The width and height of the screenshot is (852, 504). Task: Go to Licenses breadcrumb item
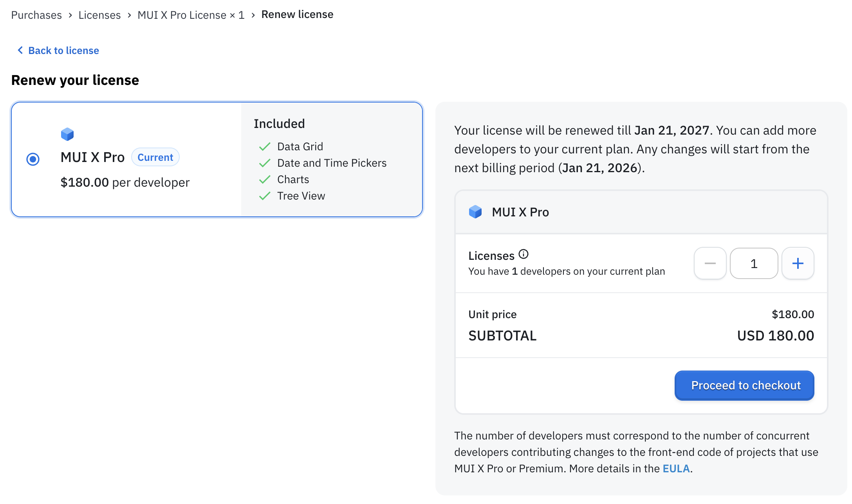coord(99,15)
